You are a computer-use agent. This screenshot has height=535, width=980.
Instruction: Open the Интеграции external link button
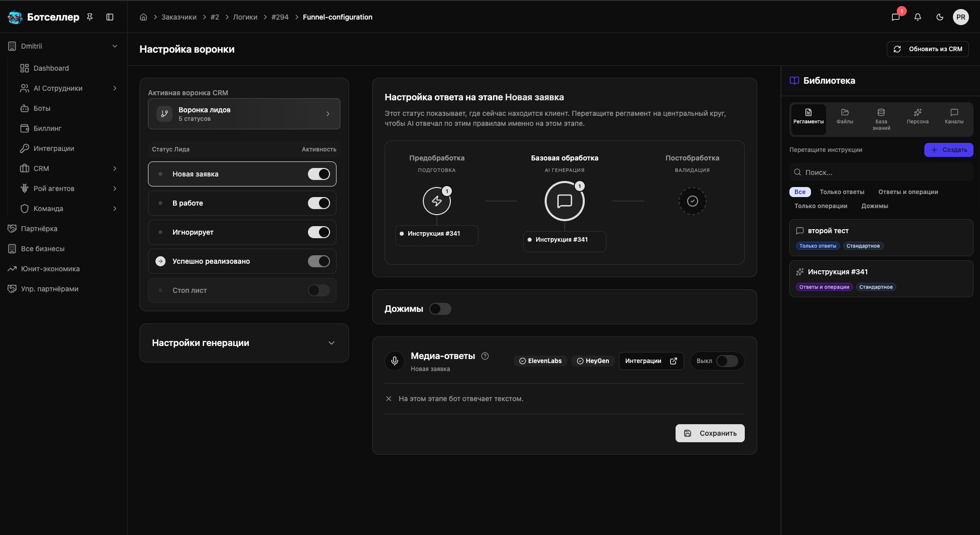651,361
